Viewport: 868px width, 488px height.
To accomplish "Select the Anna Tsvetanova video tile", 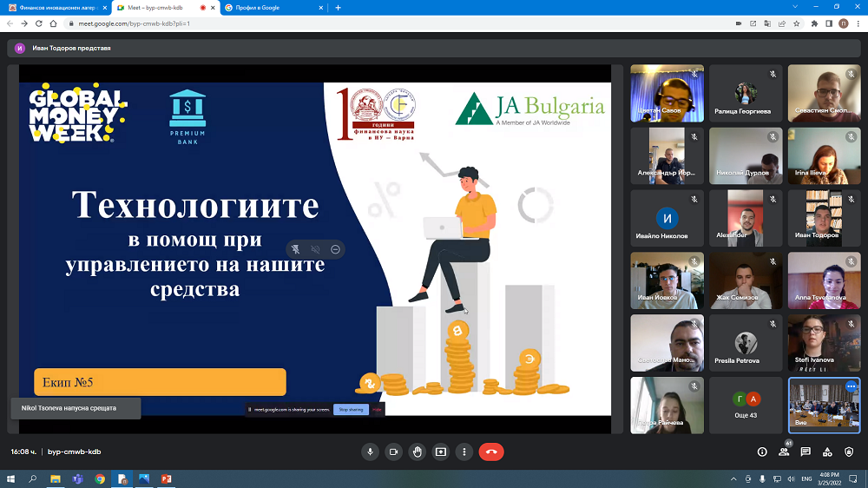I will 825,280.
